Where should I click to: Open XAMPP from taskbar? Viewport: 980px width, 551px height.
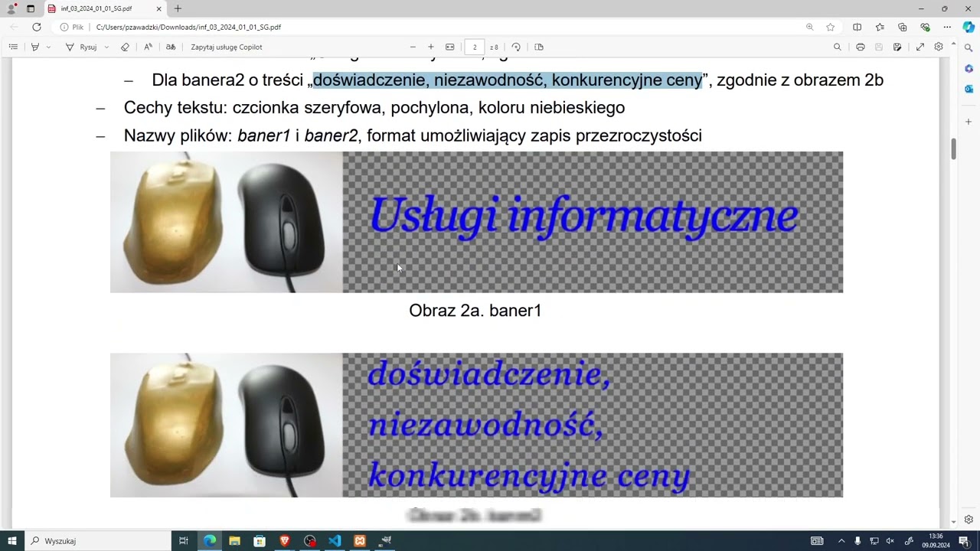[360, 541]
